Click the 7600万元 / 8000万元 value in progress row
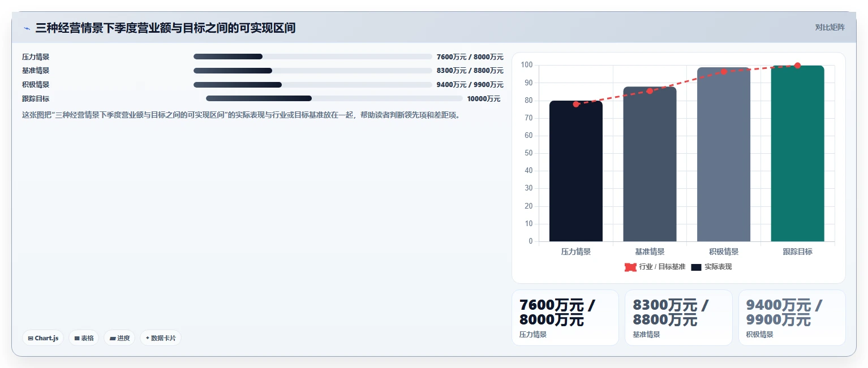Screen dimensions: 868x368 click(x=470, y=57)
